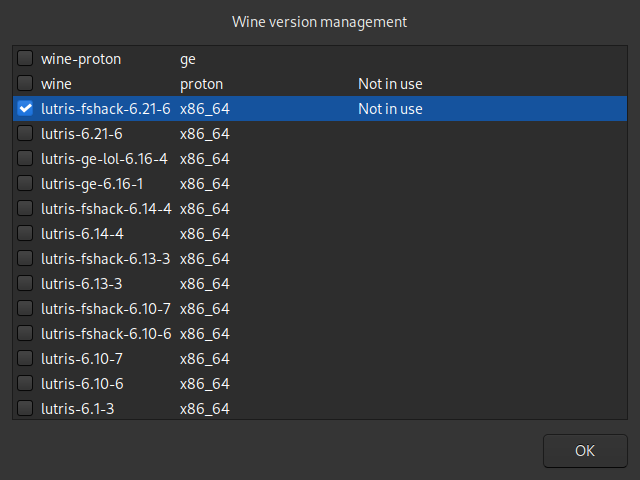Click x86_64 in the lutris-6.10-6 row
640x480 pixels.
tap(205, 384)
